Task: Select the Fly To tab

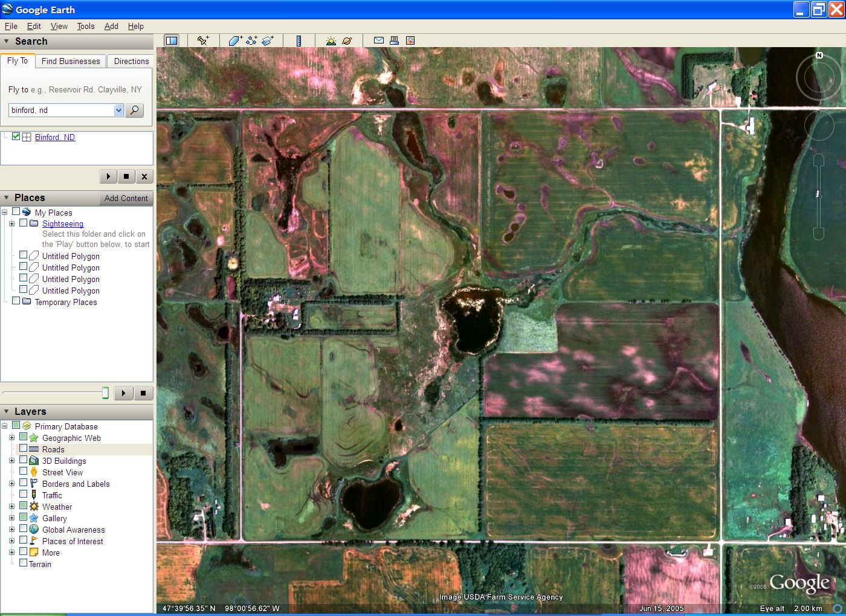Action: point(18,60)
